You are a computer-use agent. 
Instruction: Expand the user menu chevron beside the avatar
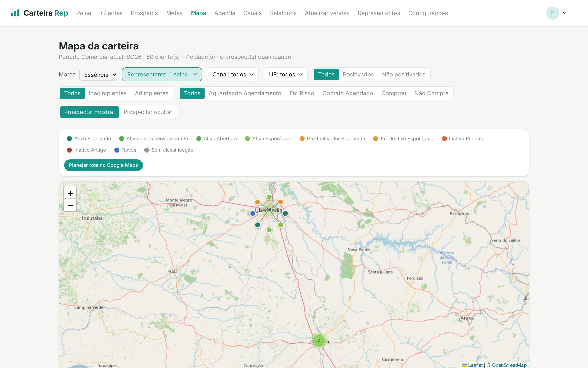pyautogui.click(x=565, y=13)
